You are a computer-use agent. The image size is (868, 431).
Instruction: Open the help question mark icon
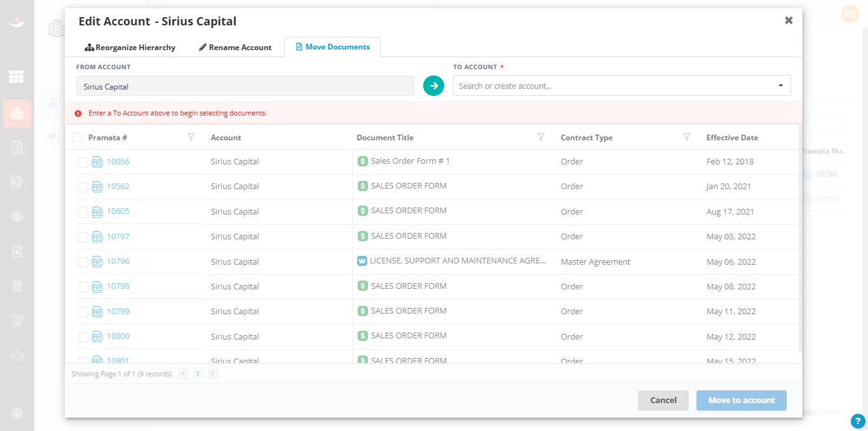[x=858, y=421]
